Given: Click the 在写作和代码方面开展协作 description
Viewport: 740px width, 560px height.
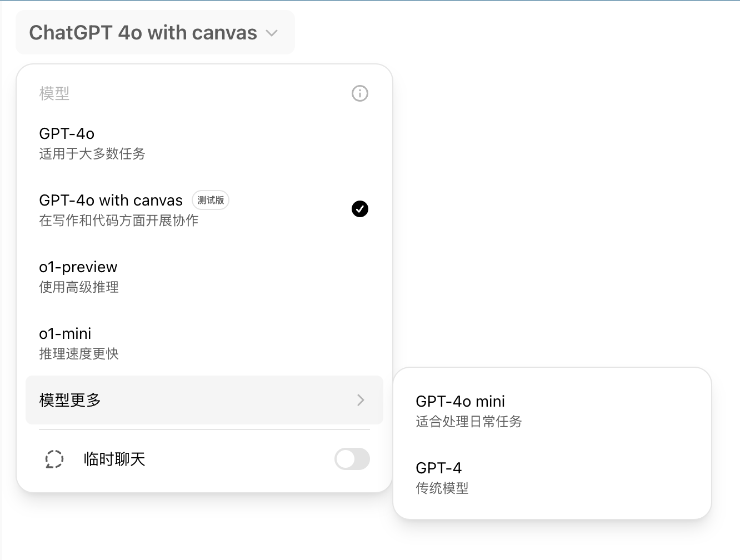Looking at the screenshot, I should click(x=119, y=221).
